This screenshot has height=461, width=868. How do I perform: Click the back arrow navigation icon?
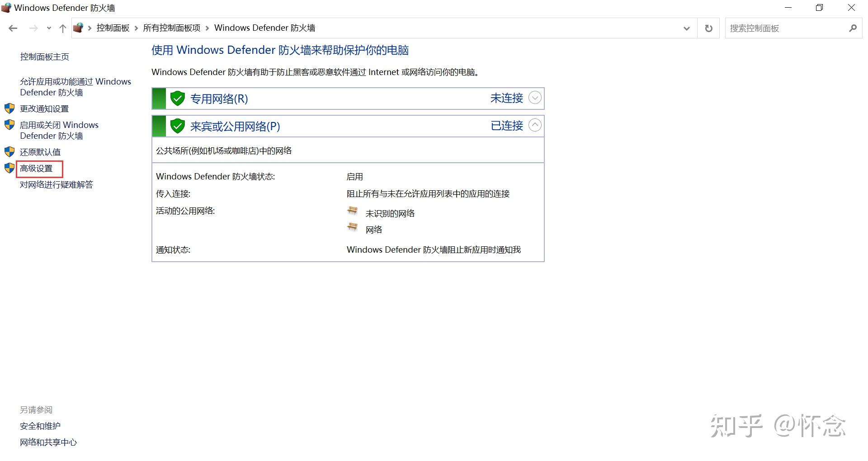pos(13,28)
